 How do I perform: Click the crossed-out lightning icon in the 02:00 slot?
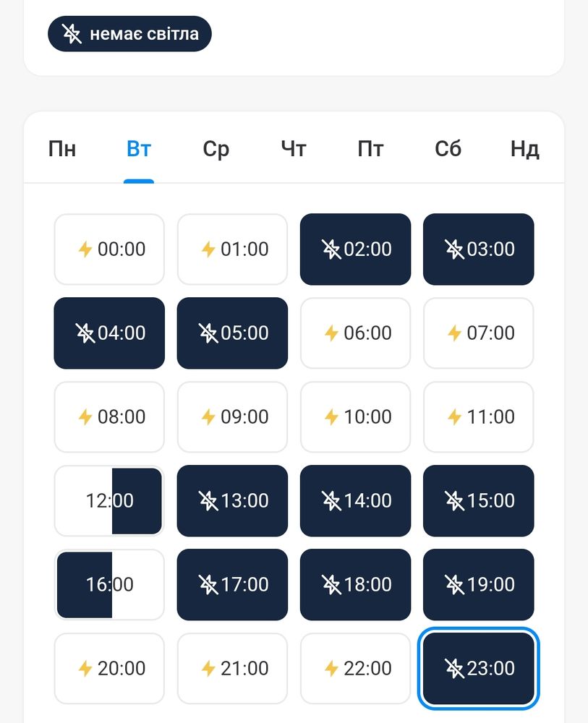point(331,249)
